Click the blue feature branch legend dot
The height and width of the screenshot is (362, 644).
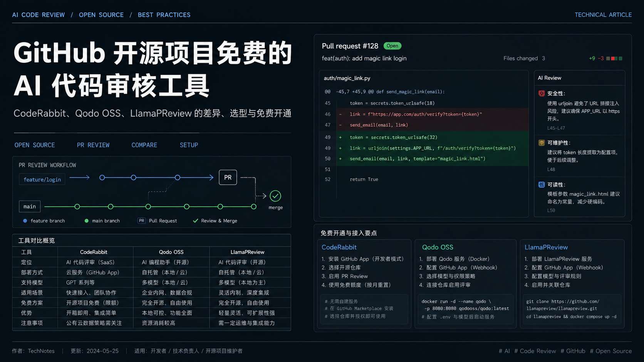pyautogui.click(x=25, y=221)
